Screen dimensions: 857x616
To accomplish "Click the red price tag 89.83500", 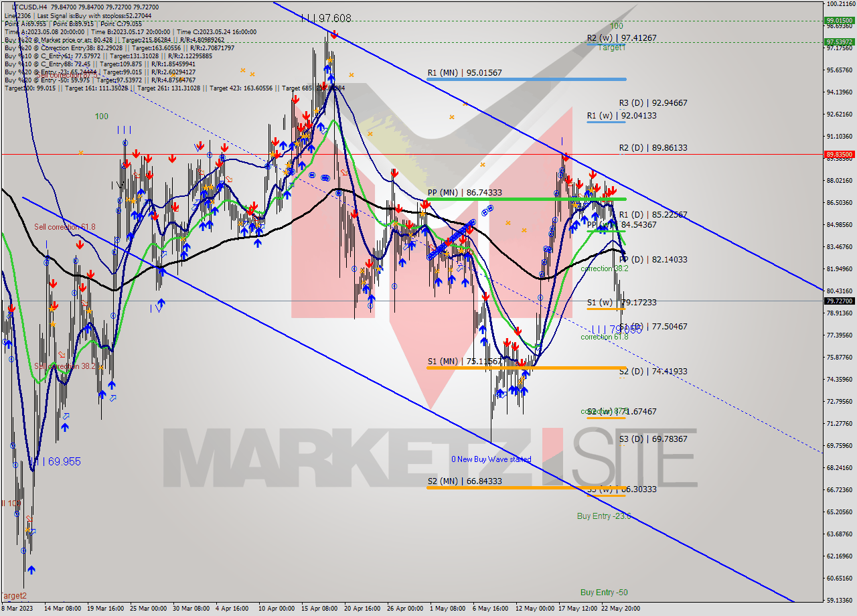I will (x=840, y=154).
